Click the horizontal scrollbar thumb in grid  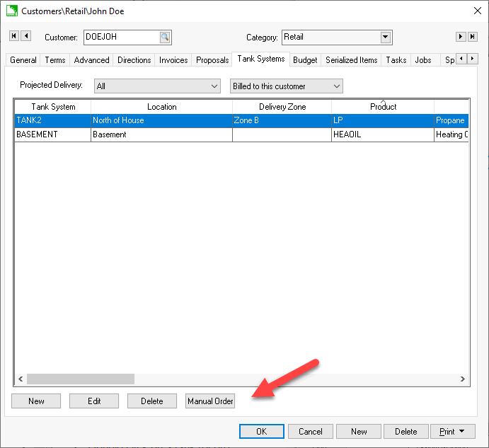coord(80,379)
